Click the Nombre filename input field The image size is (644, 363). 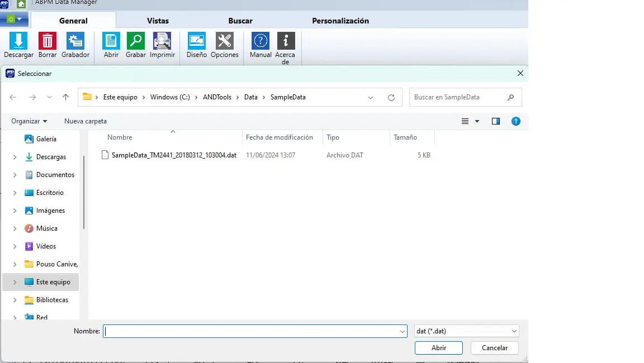click(252, 331)
